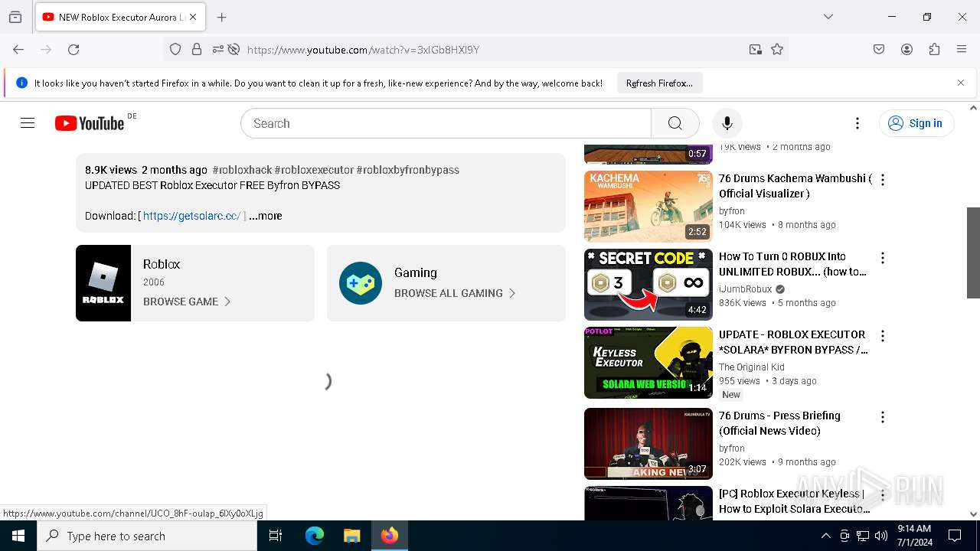Open PC Roblox Executor Keyless video title
980x551 pixels.
tap(795, 501)
